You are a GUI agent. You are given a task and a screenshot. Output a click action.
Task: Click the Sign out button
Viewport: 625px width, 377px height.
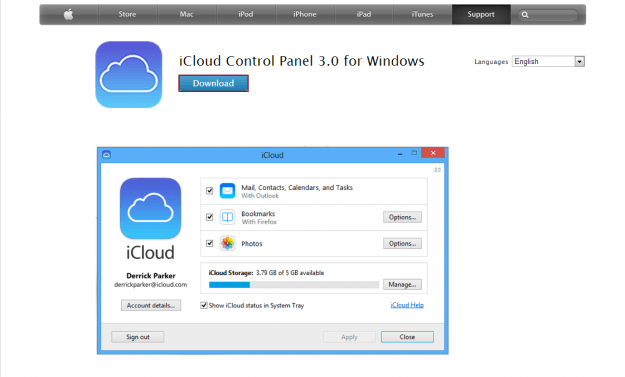[138, 337]
